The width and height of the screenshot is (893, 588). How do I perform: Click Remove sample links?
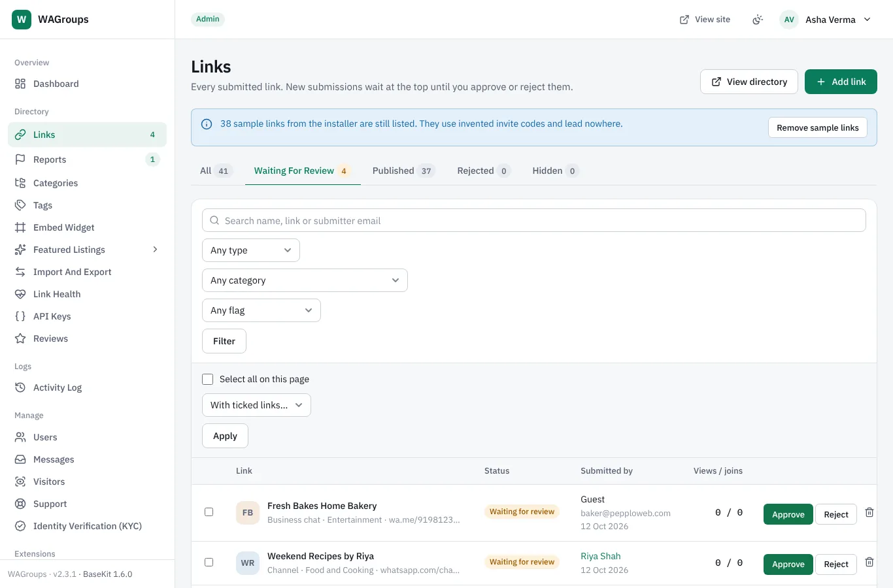818,127
